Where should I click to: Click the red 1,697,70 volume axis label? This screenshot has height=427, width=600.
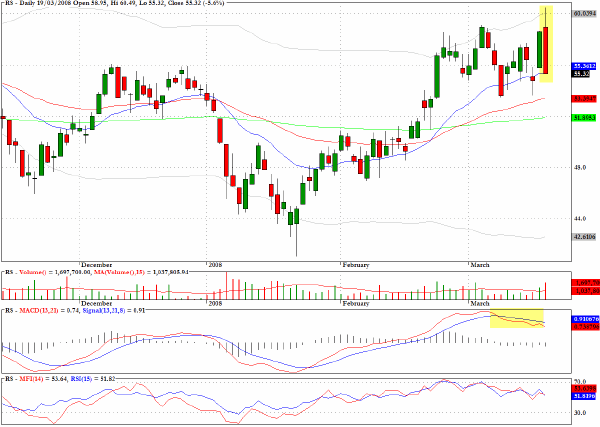point(585,283)
